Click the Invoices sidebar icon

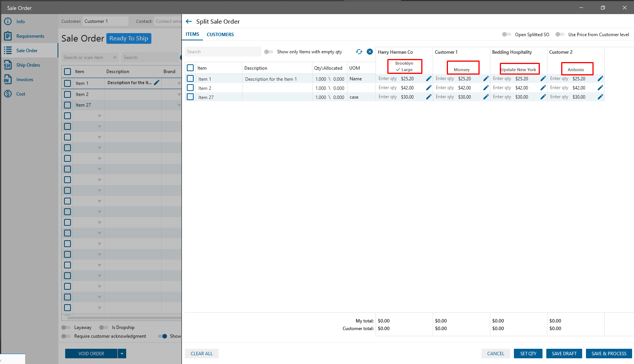pyautogui.click(x=8, y=79)
